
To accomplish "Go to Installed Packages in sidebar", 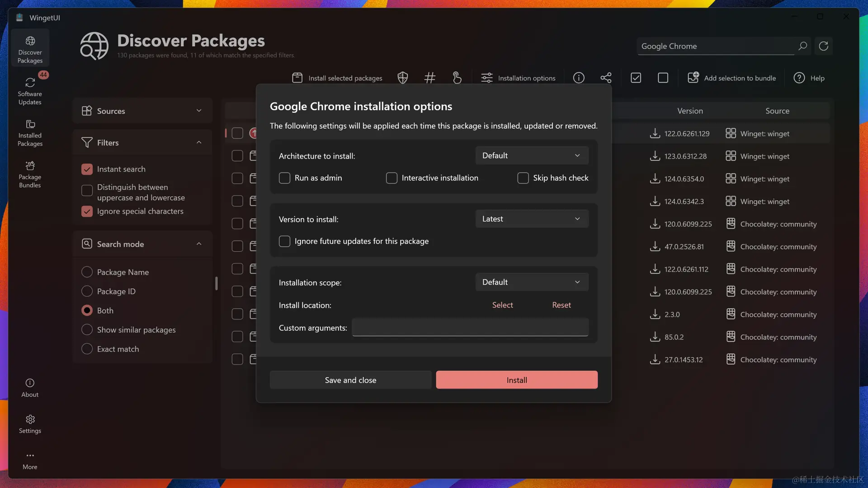I will point(30,132).
